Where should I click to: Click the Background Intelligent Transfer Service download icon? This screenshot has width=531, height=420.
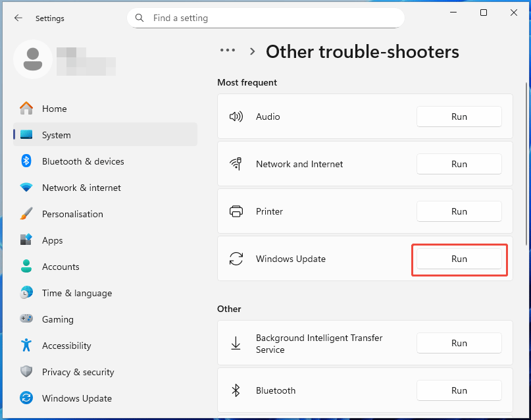tap(236, 342)
